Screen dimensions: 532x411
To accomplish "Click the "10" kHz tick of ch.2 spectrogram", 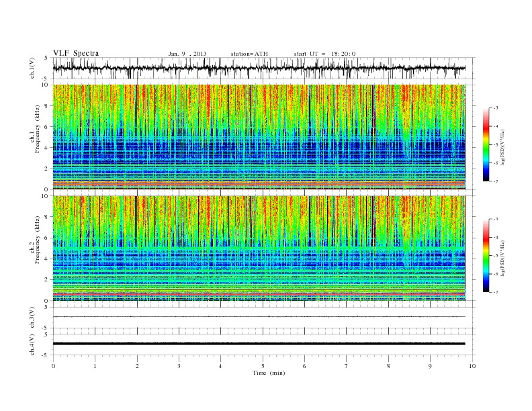I will (x=45, y=196).
